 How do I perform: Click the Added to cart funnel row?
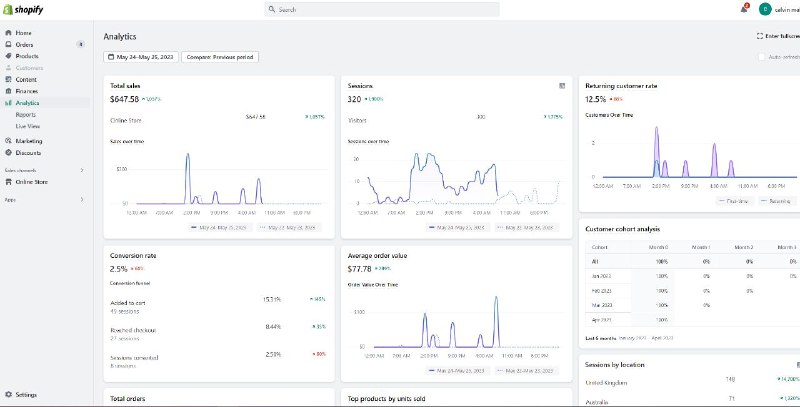(218, 306)
